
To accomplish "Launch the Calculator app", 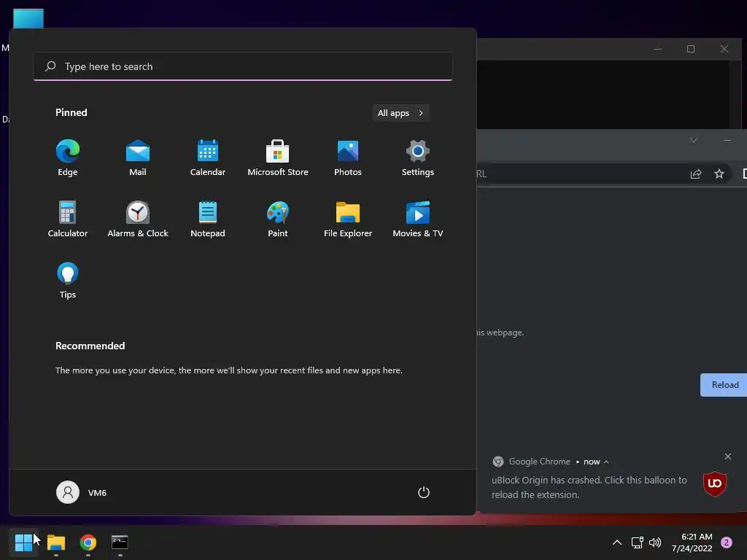I will click(x=68, y=219).
